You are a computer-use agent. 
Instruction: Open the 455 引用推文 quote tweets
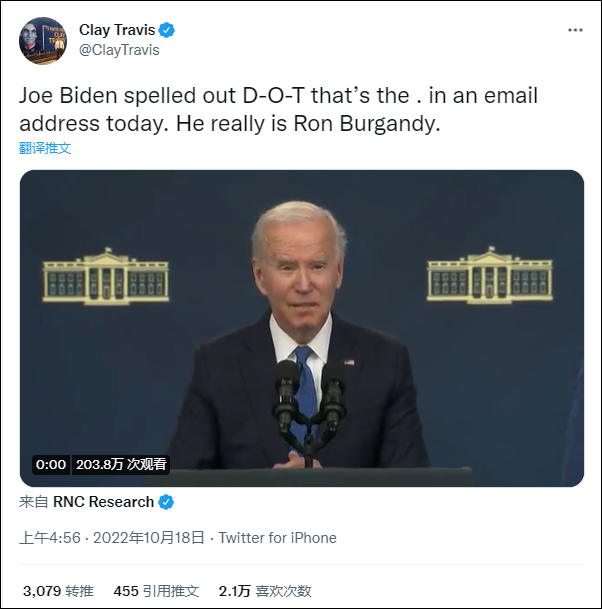click(x=156, y=591)
